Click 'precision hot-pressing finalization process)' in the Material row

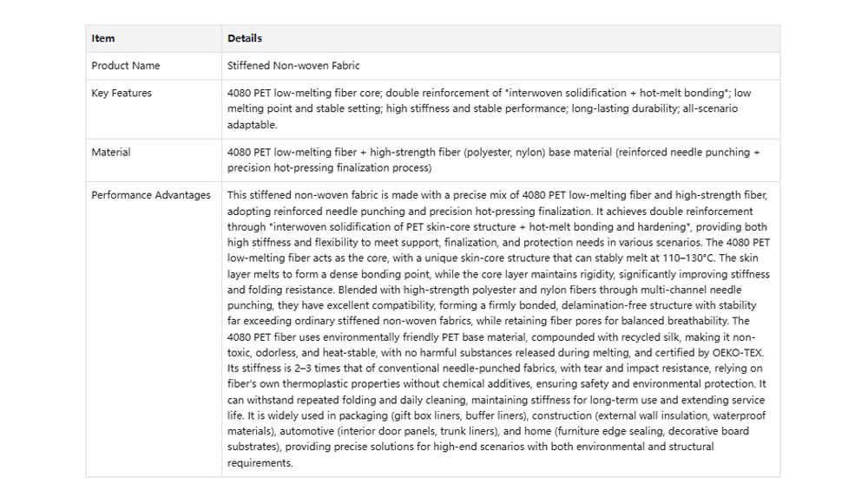(330, 168)
